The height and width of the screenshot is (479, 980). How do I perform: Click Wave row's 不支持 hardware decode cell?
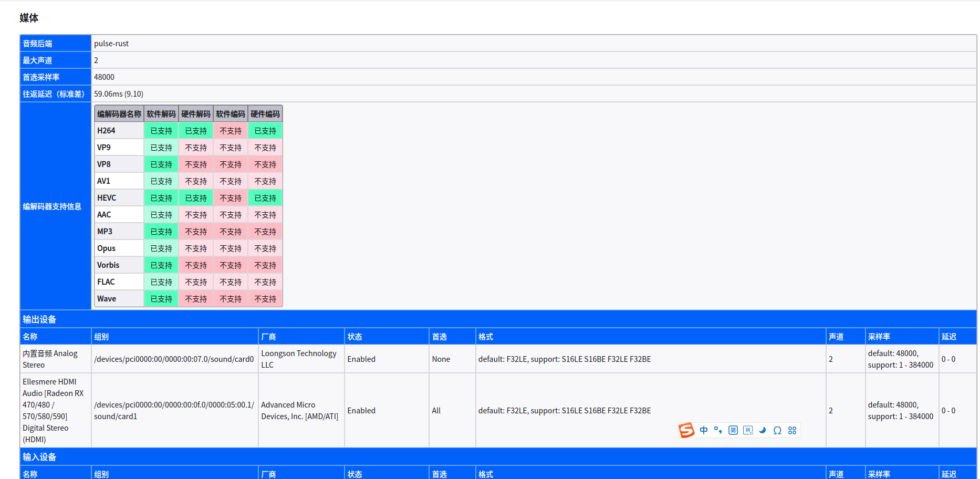coord(196,299)
